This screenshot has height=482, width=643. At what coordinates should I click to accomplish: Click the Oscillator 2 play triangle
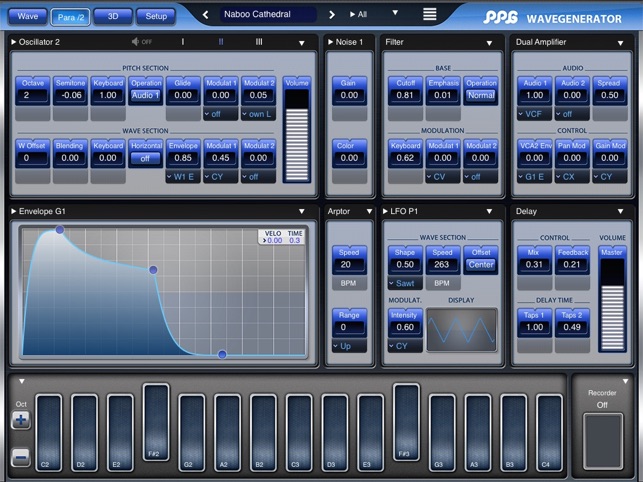point(14,42)
